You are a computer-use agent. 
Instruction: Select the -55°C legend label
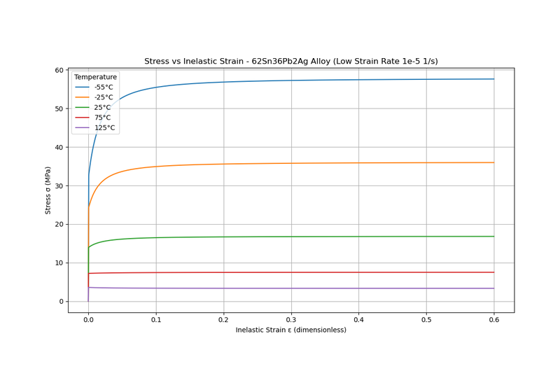[x=104, y=87]
